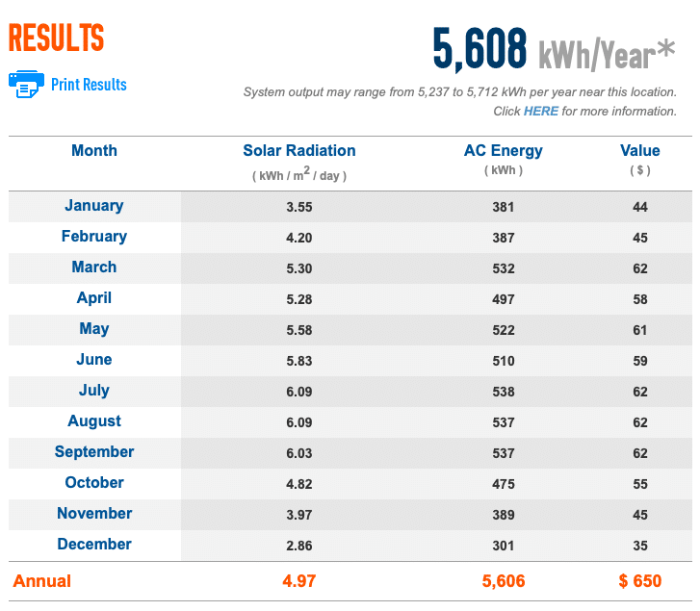Click the annual value of $ 650

click(639, 580)
